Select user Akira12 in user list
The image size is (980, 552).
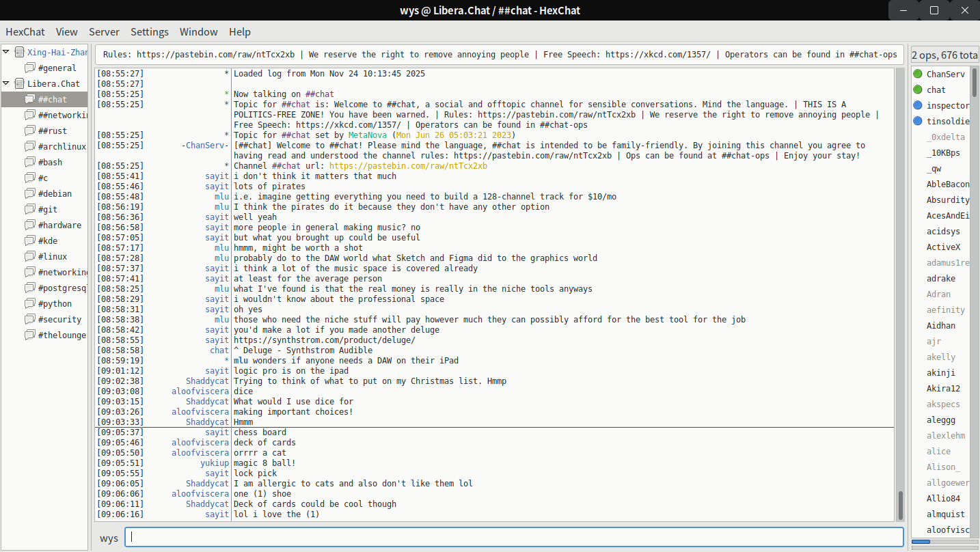943,389
